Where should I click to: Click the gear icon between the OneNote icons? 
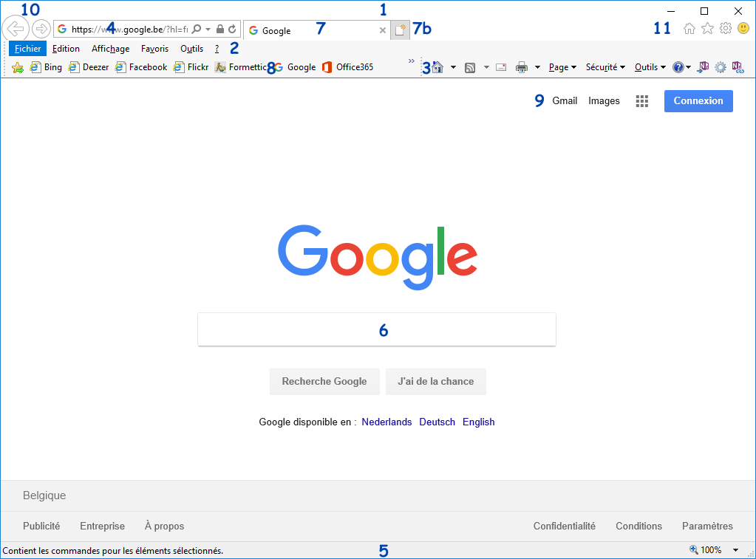click(721, 67)
